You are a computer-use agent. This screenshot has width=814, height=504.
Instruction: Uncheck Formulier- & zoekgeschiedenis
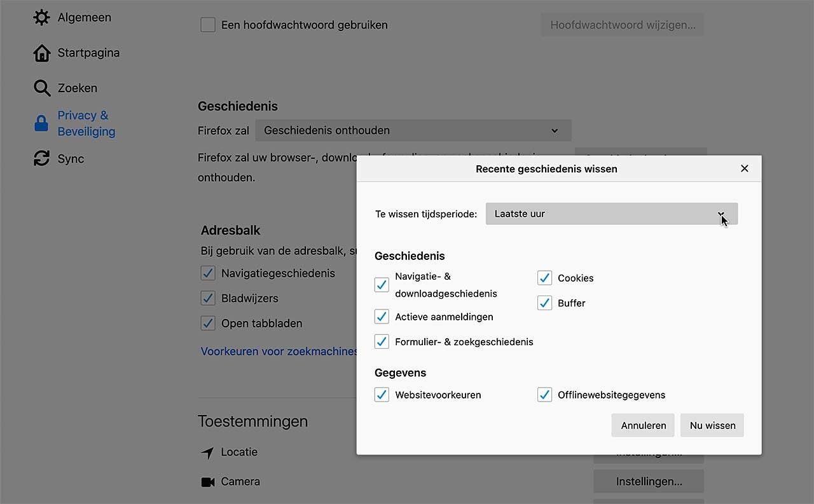click(x=382, y=341)
